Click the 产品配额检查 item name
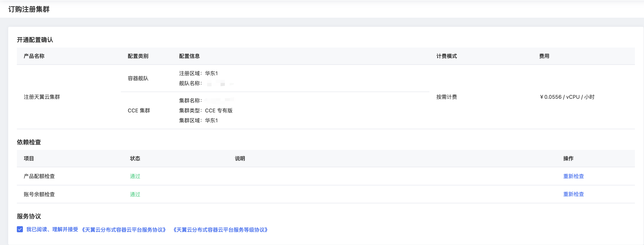This screenshot has height=245, width=644. coord(39,176)
